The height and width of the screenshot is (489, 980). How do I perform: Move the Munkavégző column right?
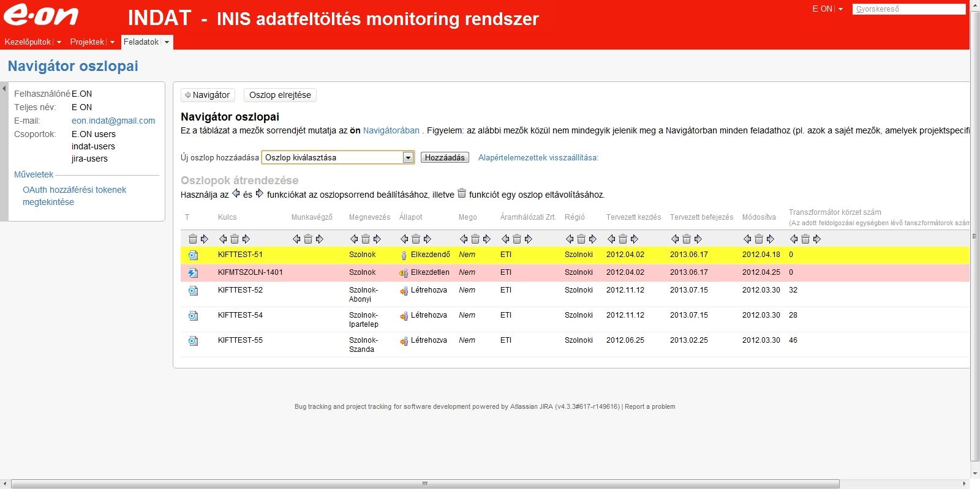pyautogui.click(x=320, y=239)
